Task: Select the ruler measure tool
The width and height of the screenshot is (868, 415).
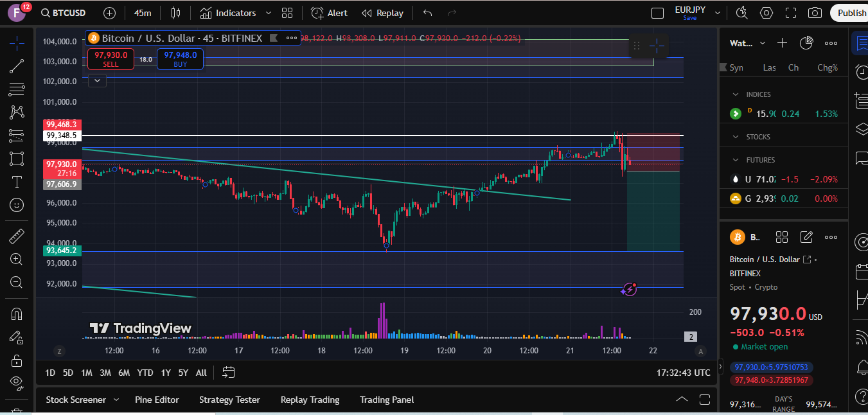Action: (x=17, y=236)
